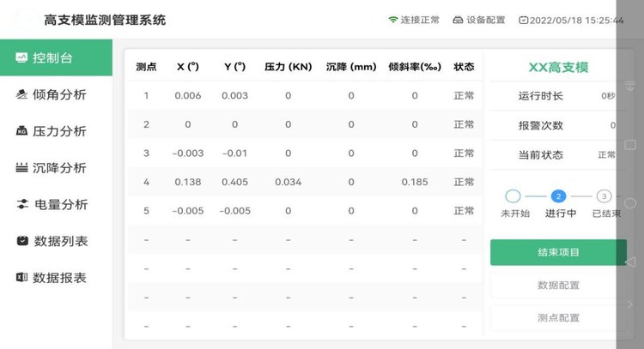Select the 已结束 step 3 circle
This screenshot has width=644, height=349.
pos(604,196)
